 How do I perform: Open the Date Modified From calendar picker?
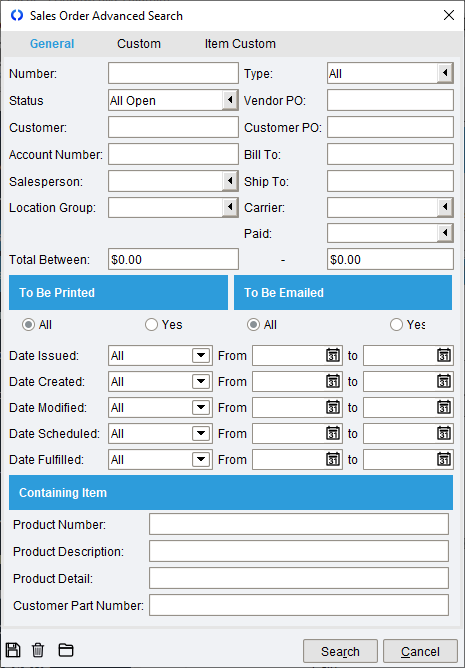click(333, 407)
